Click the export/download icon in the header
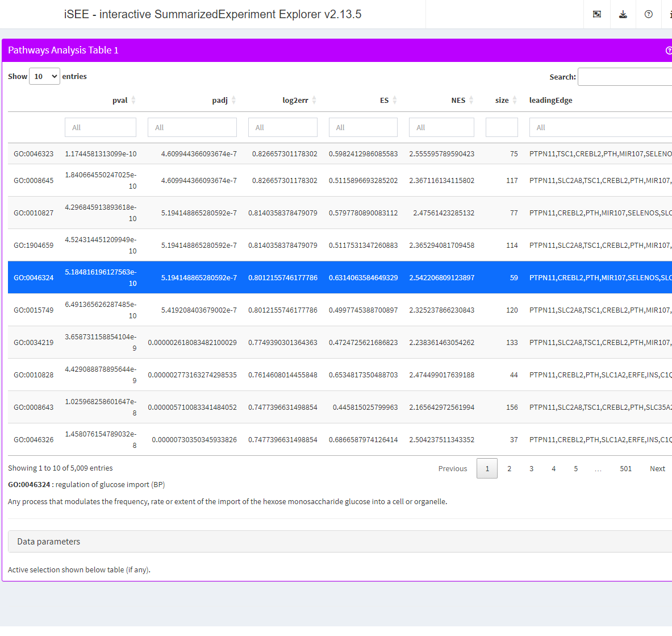 point(623,14)
